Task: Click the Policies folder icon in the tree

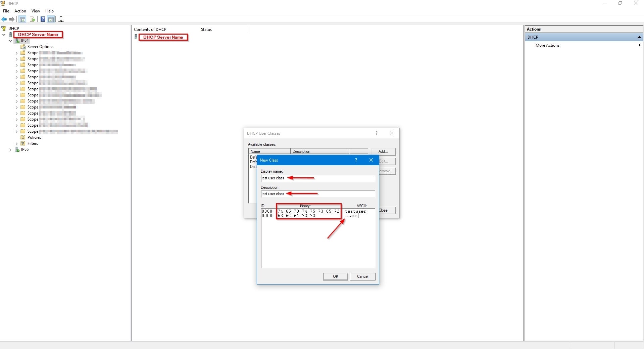Action: (23, 137)
